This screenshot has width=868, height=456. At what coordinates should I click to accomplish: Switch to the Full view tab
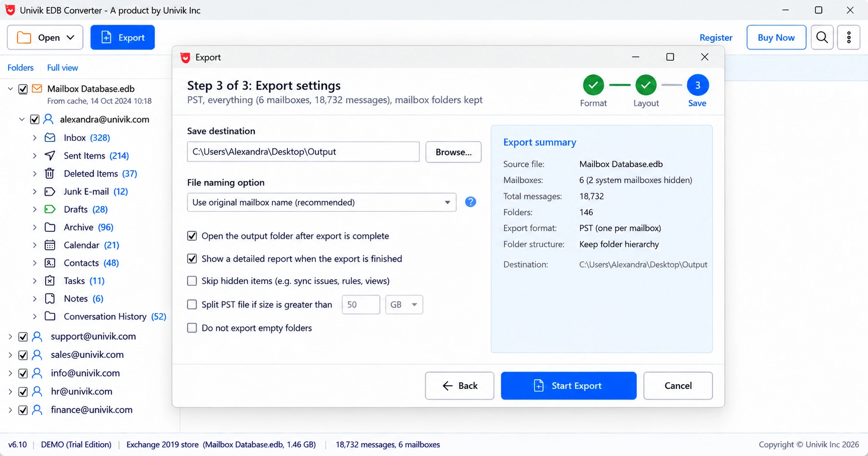(x=63, y=68)
